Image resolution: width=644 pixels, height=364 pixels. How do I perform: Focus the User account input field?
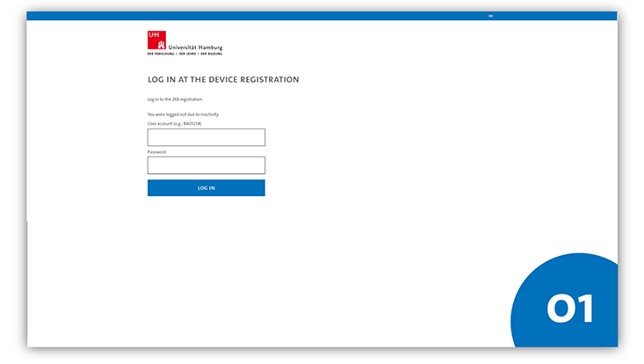(x=206, y=137)
